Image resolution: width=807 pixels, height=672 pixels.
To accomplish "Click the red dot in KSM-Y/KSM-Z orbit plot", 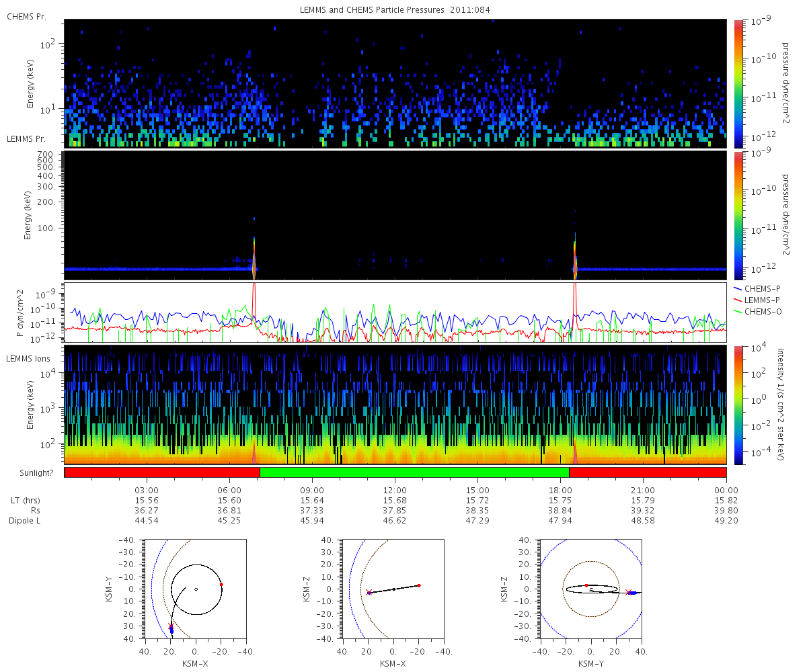I will pos(586,585).
